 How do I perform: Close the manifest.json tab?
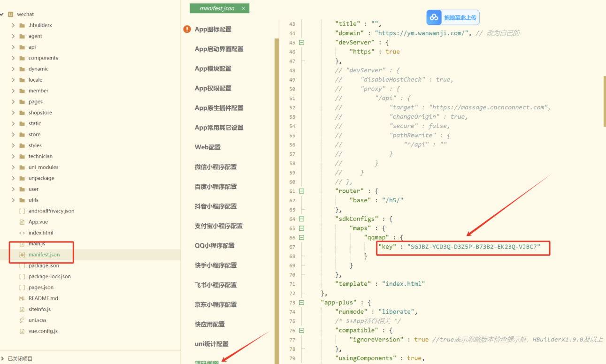(x=243, y=8)
